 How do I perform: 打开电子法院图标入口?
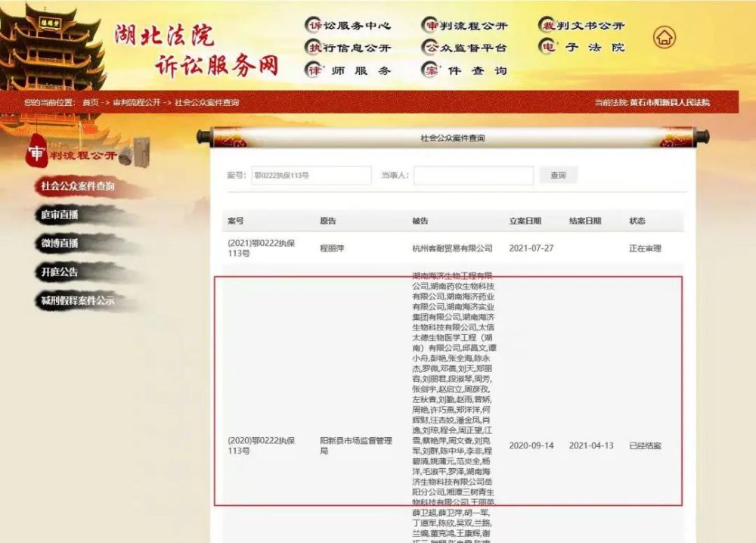tap(581, 48)
